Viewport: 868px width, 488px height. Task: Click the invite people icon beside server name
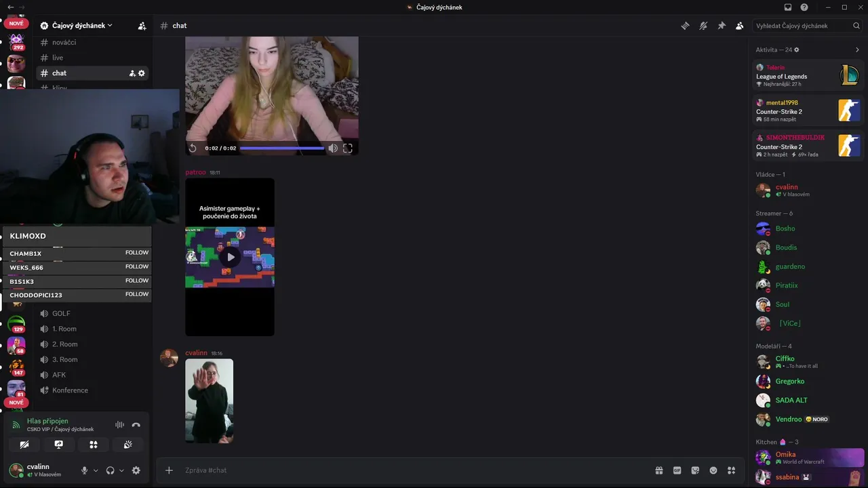tap(142, 26)
